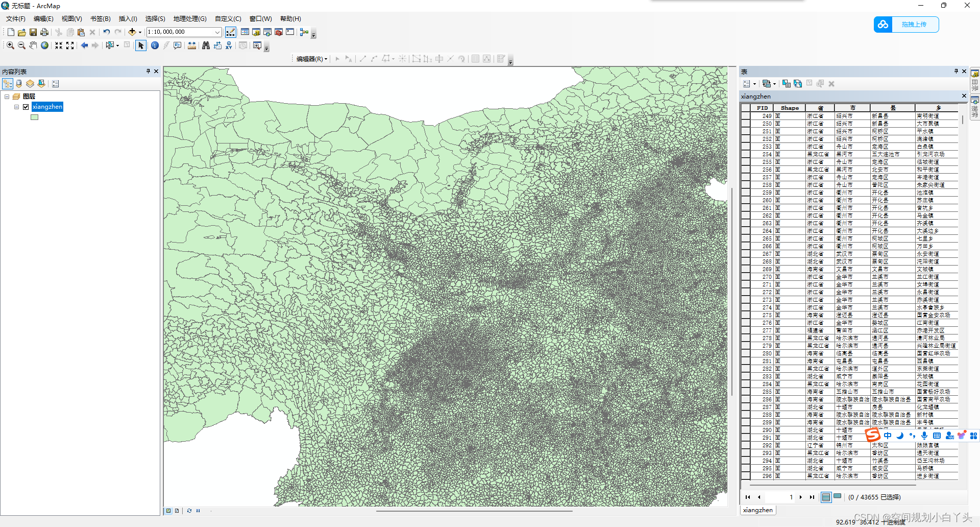The width and height of the screenshot is (980, 527).
Task: Select the Identify tool
Action: 155,45
